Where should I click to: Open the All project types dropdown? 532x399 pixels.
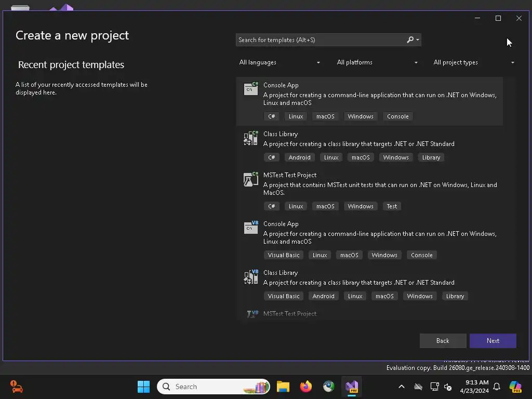coord(474,62)
